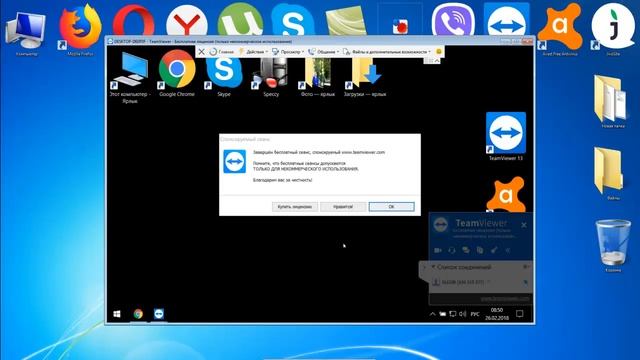The width and height of the screenshot is (640, 360).
Task: Click remote taskbar clock showing 08:50
Action: 497,313
